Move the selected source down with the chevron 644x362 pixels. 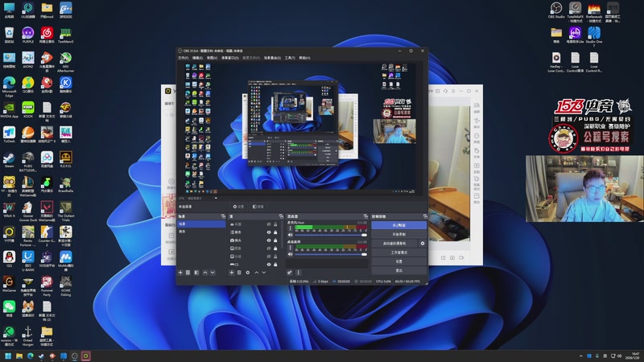click(264, 273)
